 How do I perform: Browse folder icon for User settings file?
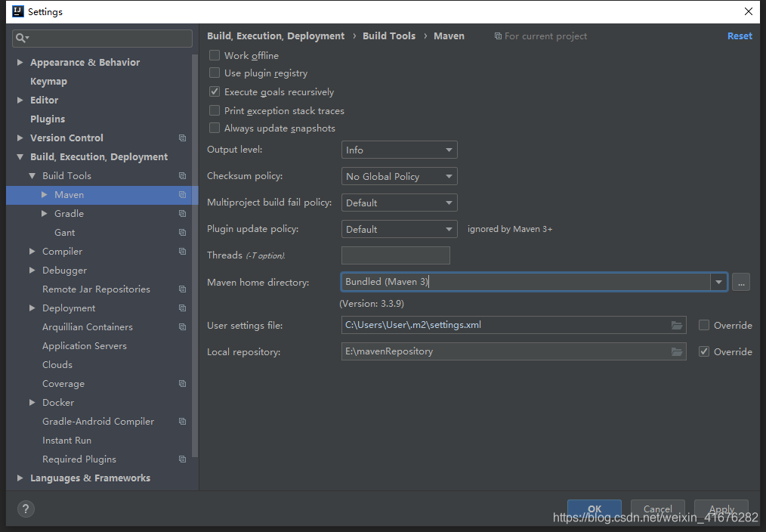(677, 326)
